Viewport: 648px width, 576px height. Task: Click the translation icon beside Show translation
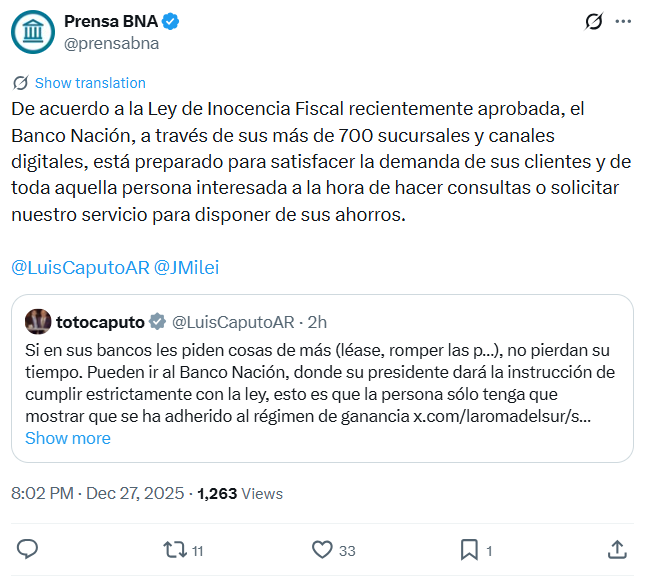point(20,83)
